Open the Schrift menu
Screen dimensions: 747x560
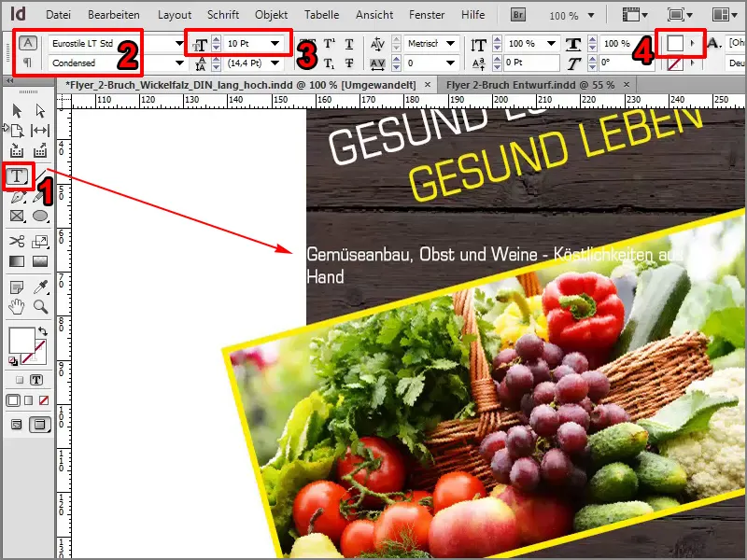(223, 15)
